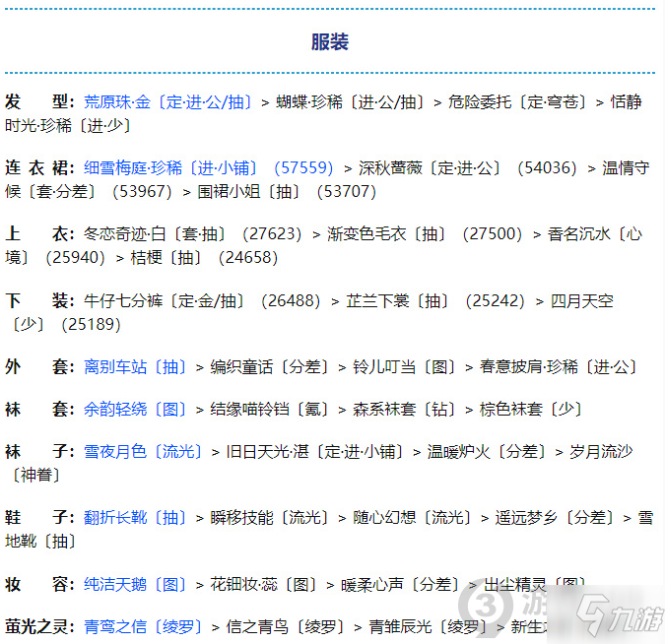This screenshot has width=665, height=644.
Task: Click the text 危险委托〔定·穹苍〕
Action: tap(518, 101)
